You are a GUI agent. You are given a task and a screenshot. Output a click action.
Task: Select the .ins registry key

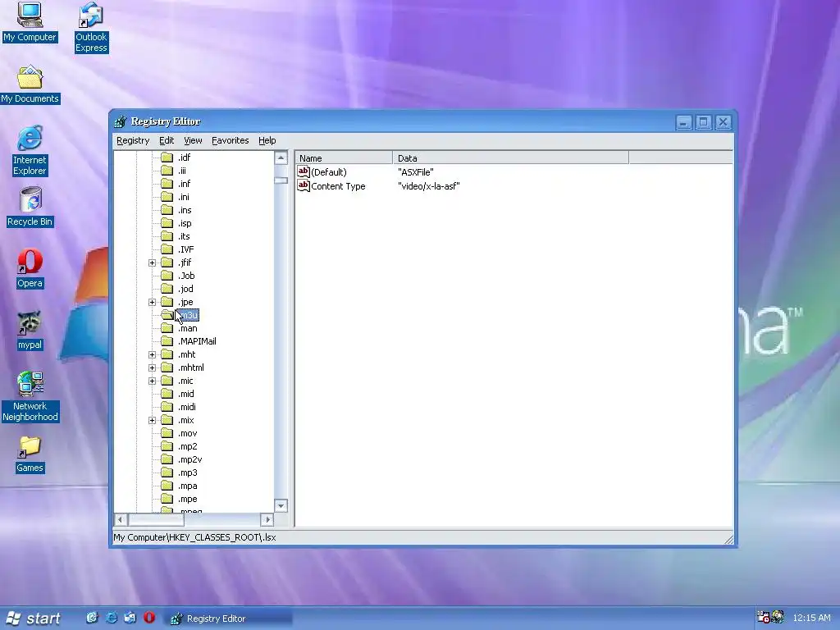(x=185, y=210)
